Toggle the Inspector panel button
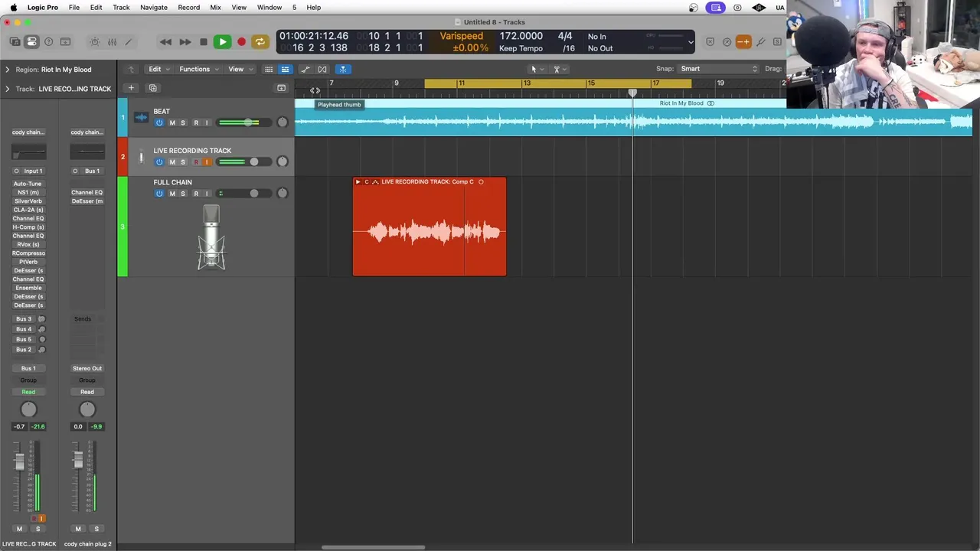980x551 pixels. click(31, 41)
